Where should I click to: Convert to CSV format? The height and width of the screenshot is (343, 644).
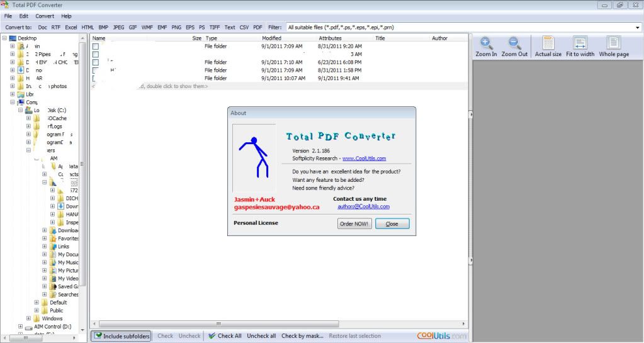[x=244, y=28]
